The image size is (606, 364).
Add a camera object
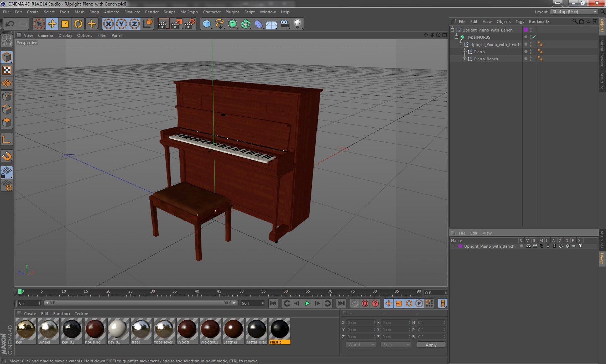point(285,24)
